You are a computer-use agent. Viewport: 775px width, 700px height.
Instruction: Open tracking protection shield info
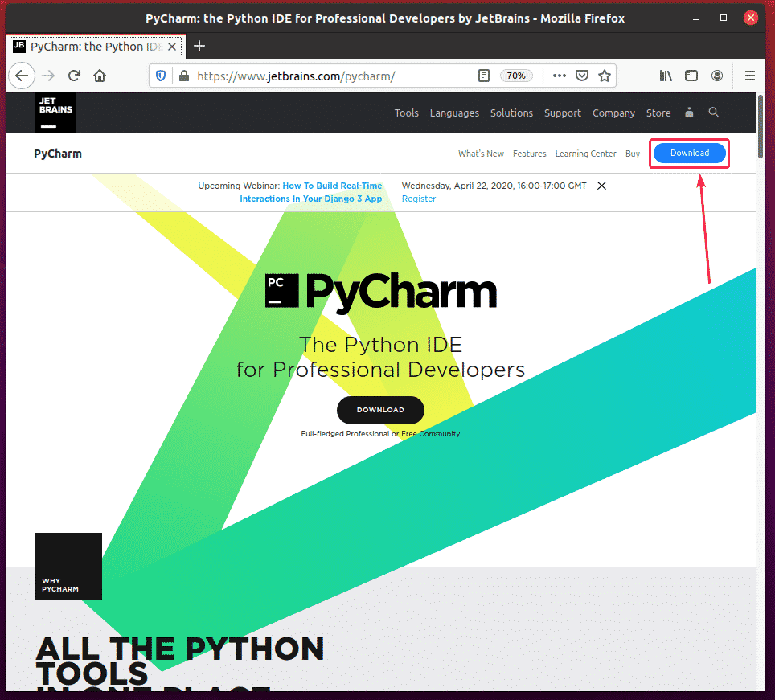pos(161,76)
